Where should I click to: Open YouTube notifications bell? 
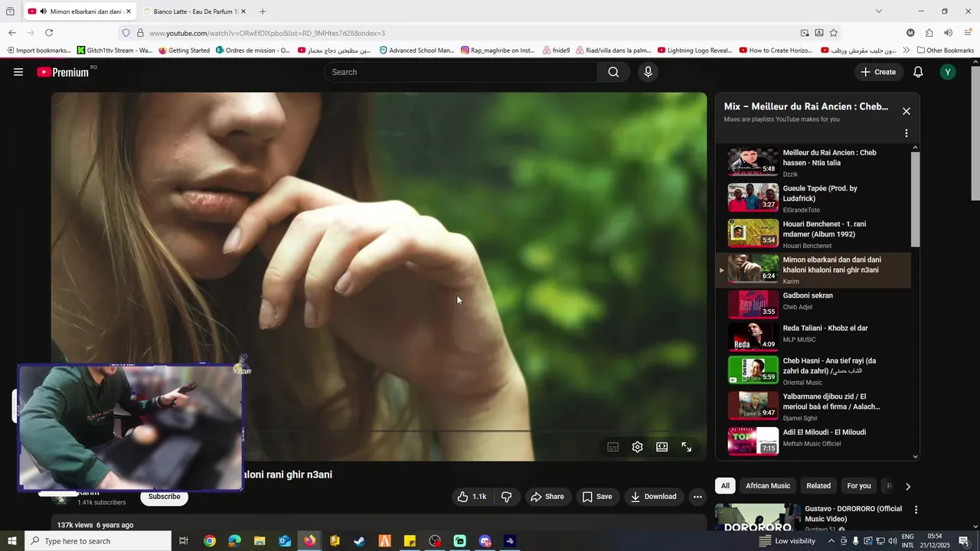click(918, 72)
